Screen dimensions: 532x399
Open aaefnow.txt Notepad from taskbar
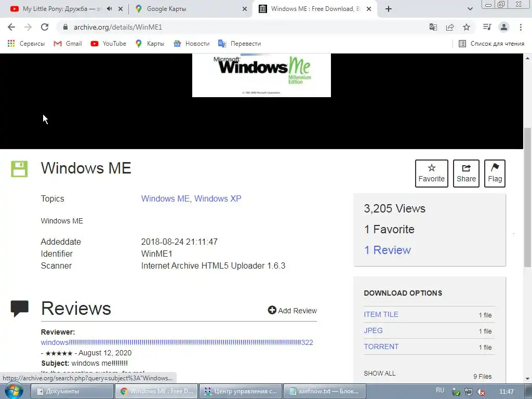[x=324, y=391]
